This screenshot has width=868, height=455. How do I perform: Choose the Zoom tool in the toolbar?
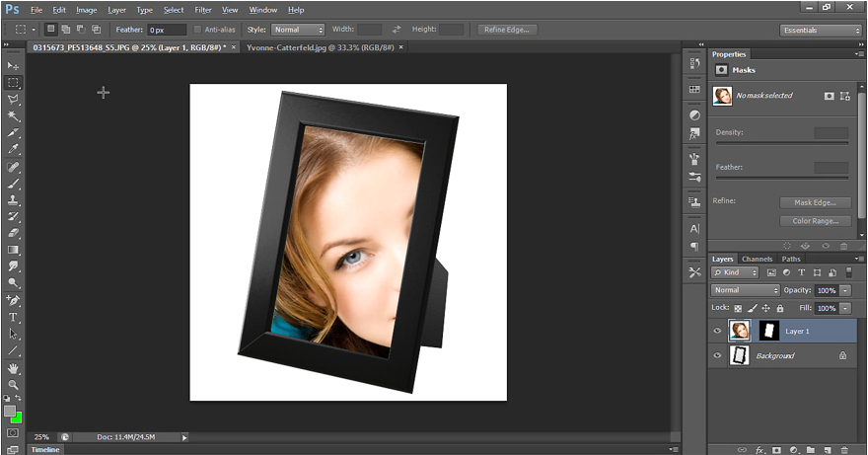point(14,385)
